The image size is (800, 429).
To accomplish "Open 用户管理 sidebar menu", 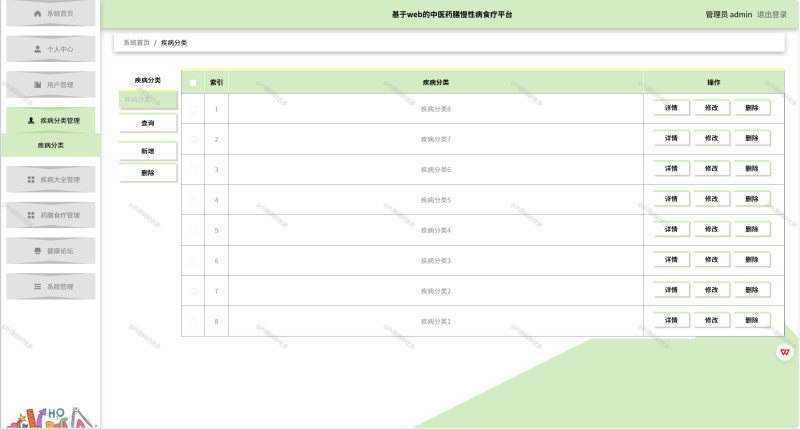I will 51,85.
